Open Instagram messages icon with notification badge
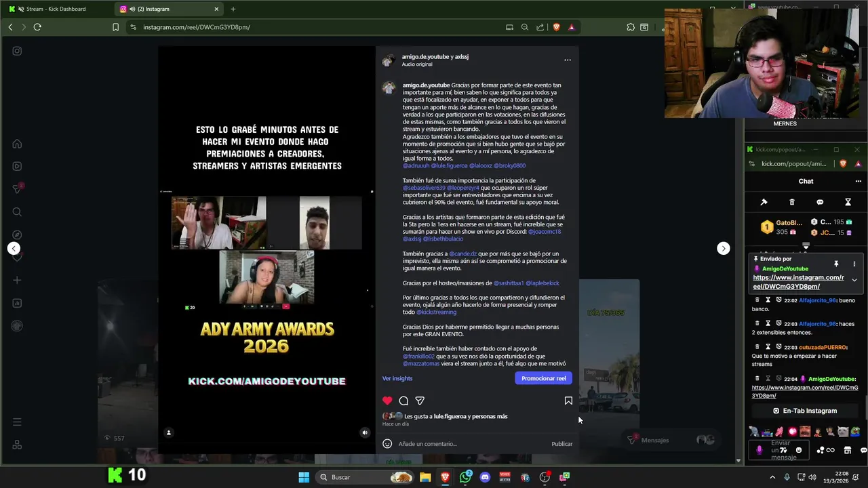 (x=17, y=189)
